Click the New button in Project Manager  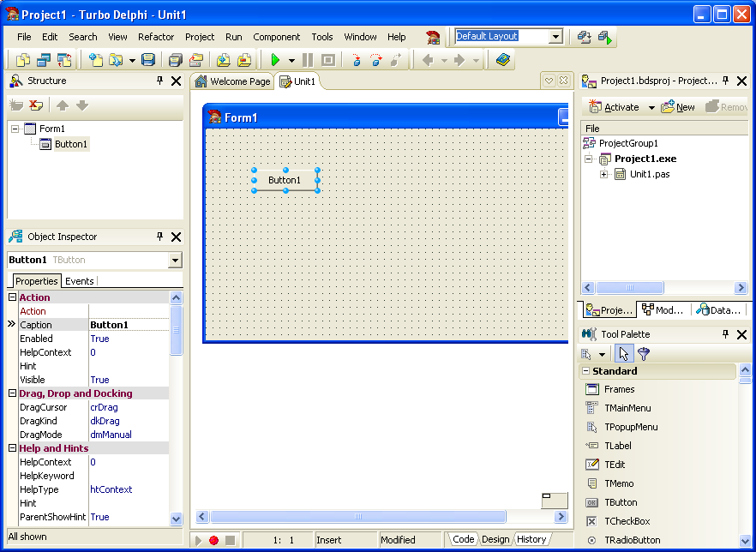coord(678,107)
